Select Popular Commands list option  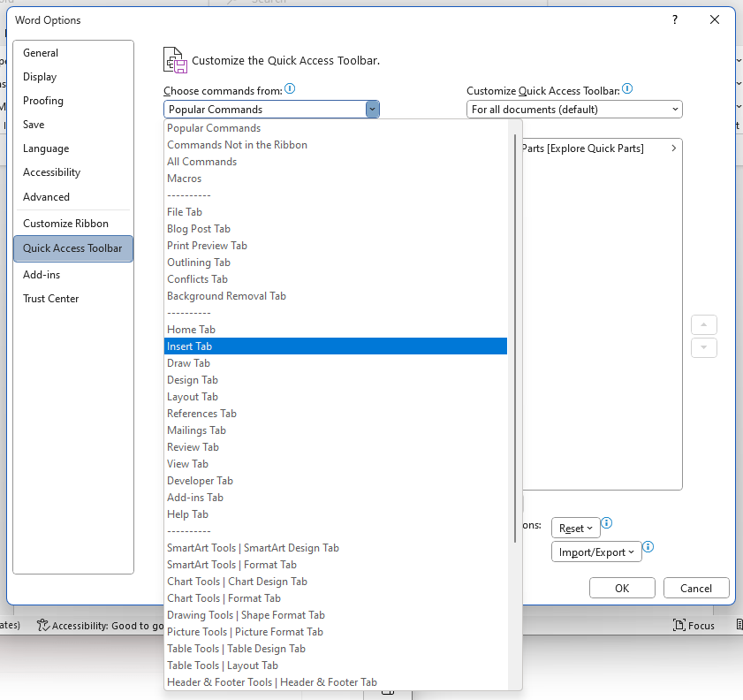click(336, 128)
